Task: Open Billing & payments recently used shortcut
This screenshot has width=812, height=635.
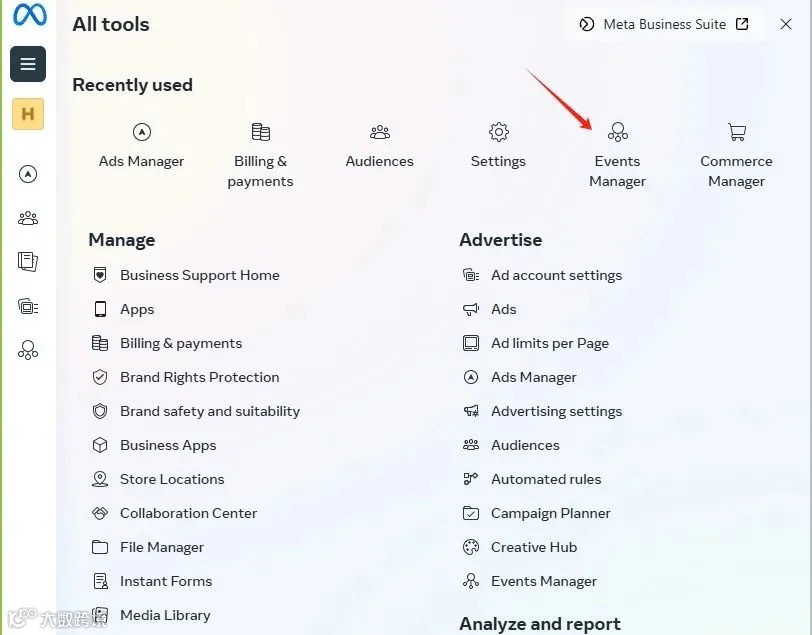Action: [x=260, y=155]
